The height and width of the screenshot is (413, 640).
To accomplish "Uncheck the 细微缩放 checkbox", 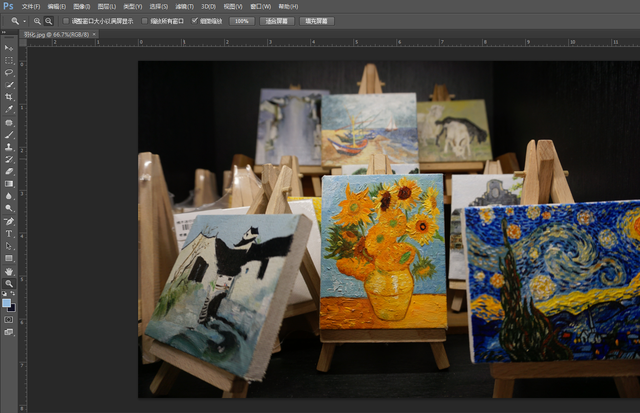I will pyautogui.click(x=195, y=20).
